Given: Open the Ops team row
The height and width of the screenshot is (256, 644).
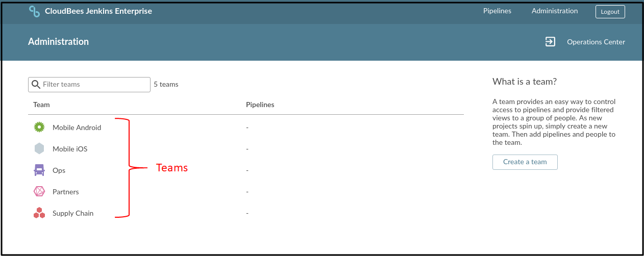Looking at the screenshot, I should pos(59,170).
